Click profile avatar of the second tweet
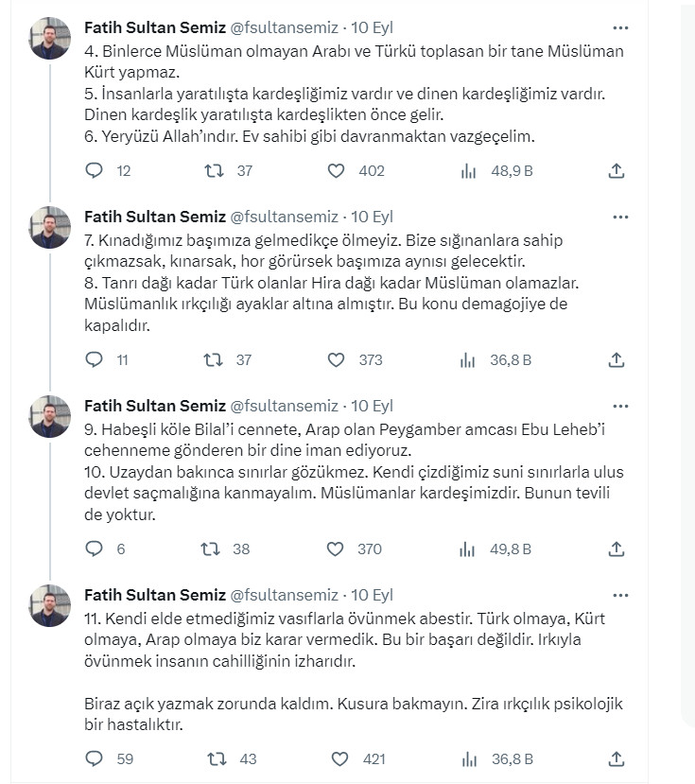The height and width of the screenshot is (784, 695). point(50,227)
